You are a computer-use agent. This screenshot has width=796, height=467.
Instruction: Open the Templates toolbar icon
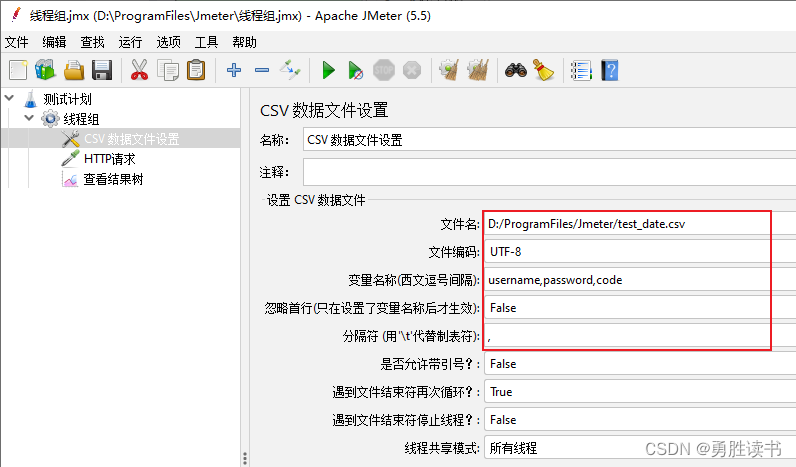pos(45,70)
